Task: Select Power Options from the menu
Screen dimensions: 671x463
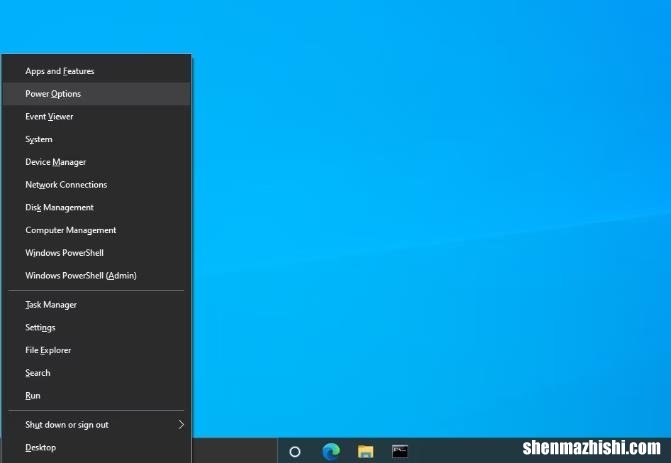Action: 97,94
